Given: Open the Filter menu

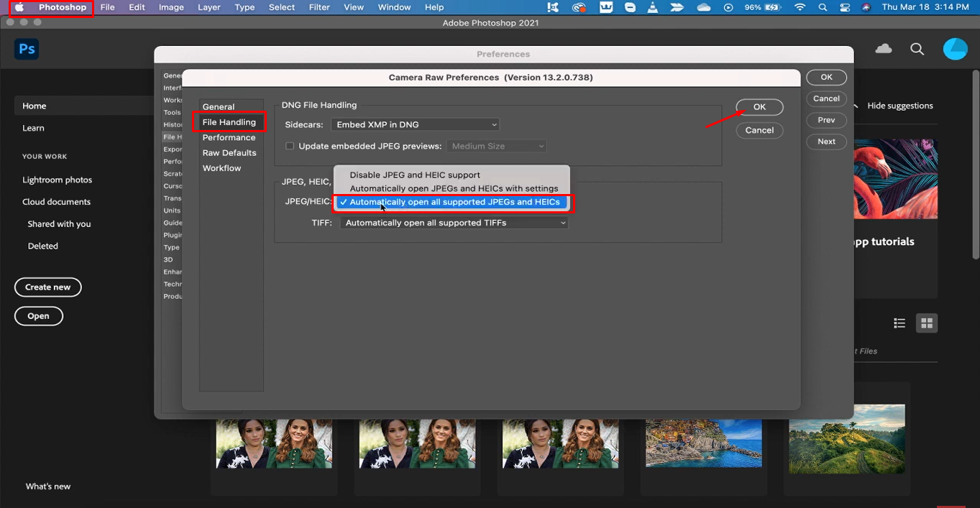Looking at the screenshot, I should (x=321, y=7).
